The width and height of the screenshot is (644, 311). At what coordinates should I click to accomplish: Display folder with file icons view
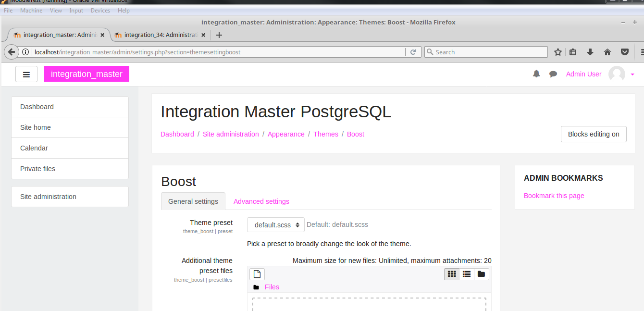pos(452,274)
